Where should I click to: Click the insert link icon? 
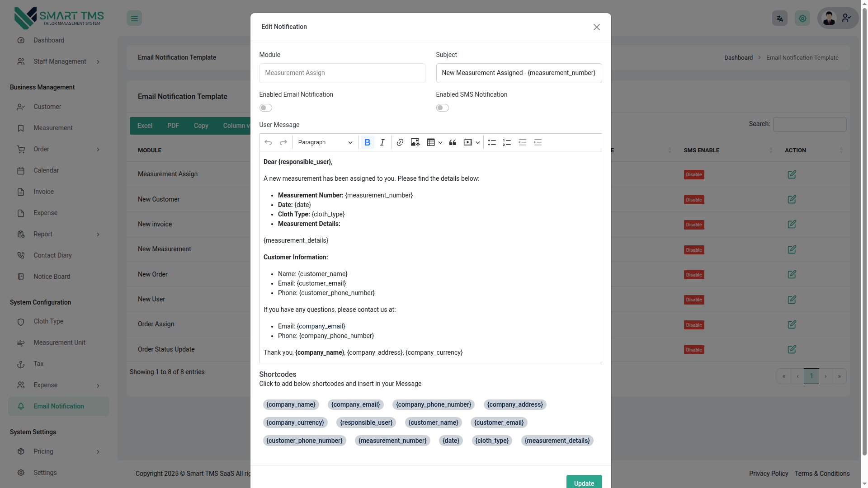click(400, 142)
